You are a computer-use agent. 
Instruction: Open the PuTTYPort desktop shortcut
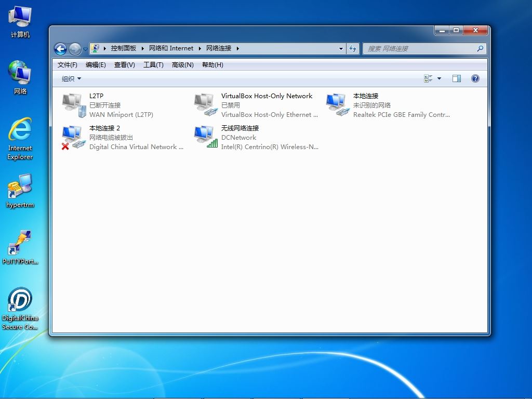tap(20, 247)
